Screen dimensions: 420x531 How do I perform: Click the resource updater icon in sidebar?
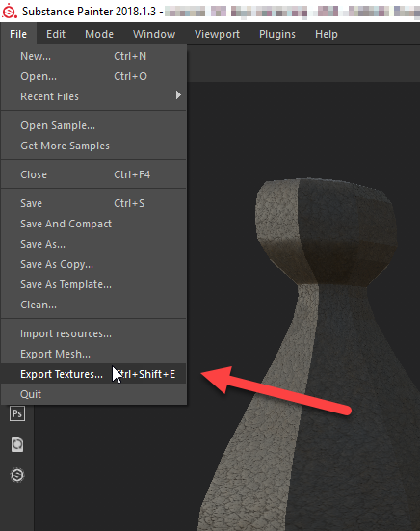coord(17,444)
